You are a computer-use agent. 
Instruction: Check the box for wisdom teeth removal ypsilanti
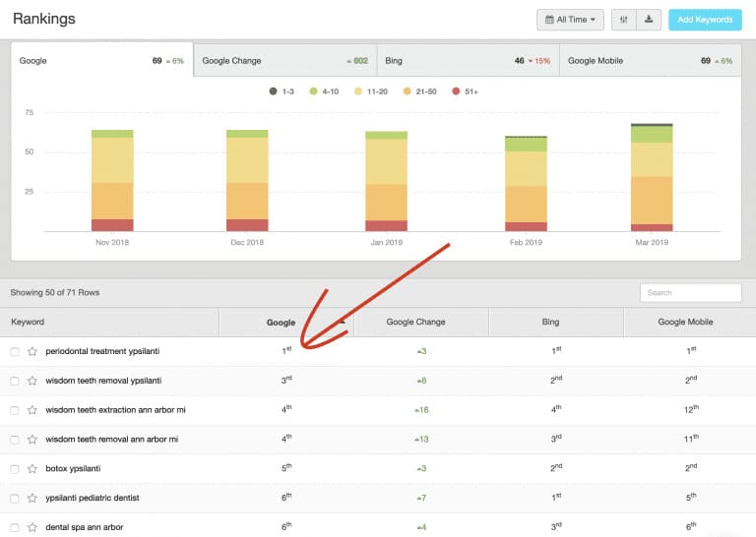(15, 381)
